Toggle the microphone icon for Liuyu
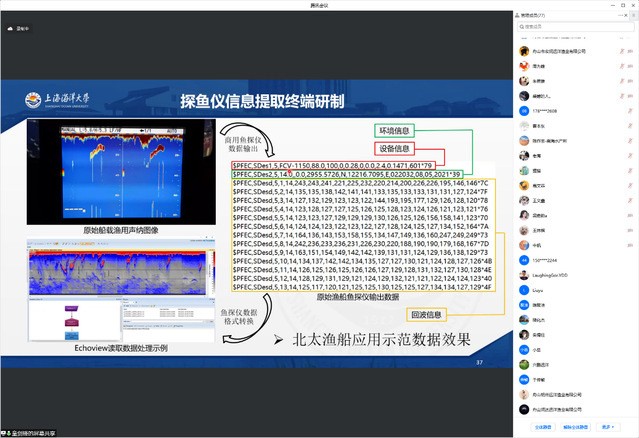 coord(628,290)
